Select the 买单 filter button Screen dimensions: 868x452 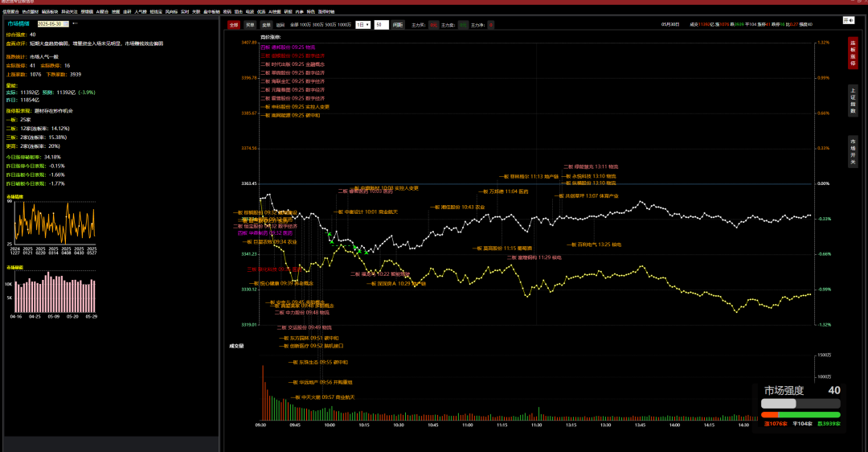(250, 25)
